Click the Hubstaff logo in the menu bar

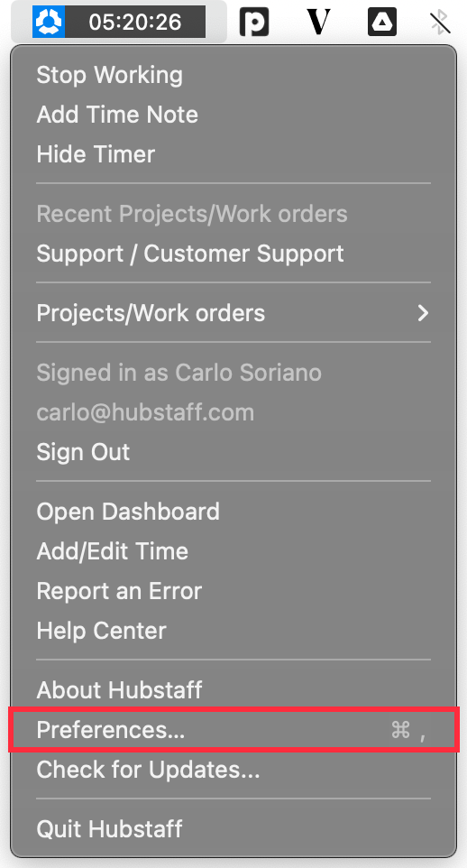pyautogui.click(x=49, y=22)
